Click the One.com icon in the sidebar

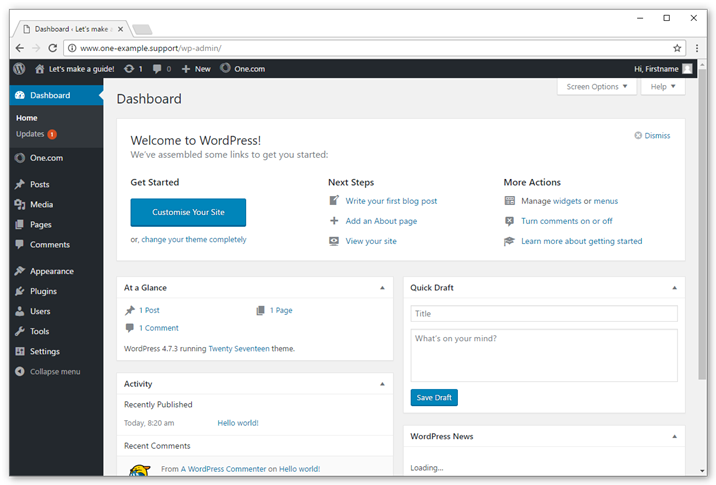pos(20,158)
